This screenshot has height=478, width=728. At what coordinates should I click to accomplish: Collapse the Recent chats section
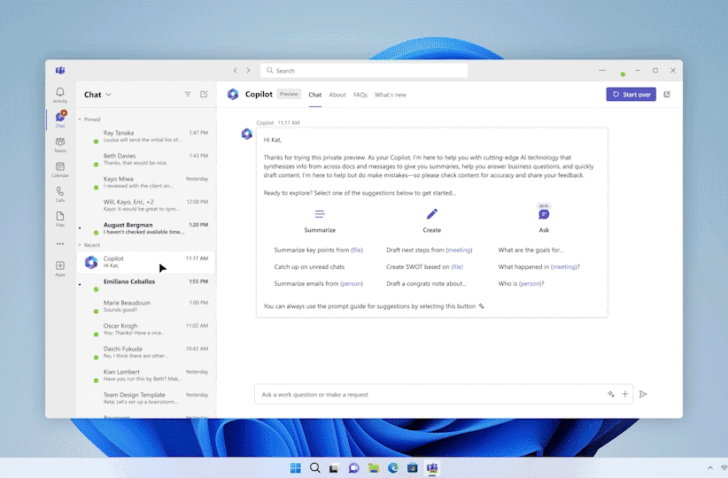tap(80, 245)
